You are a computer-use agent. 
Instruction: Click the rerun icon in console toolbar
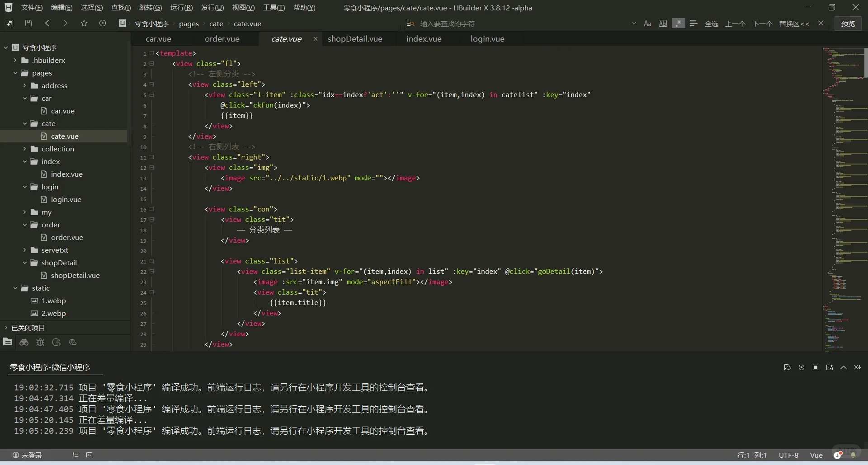(802, 367)
